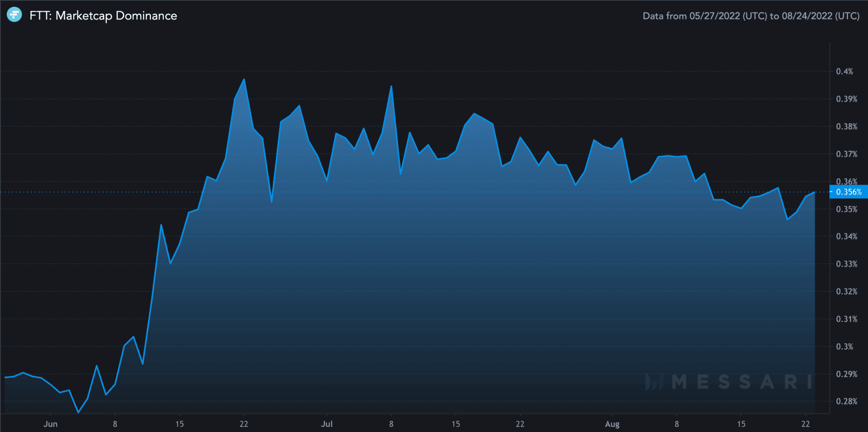Click the 0.28% y-axis label
This screenshot has height=432, width=868.
[846, 401]
